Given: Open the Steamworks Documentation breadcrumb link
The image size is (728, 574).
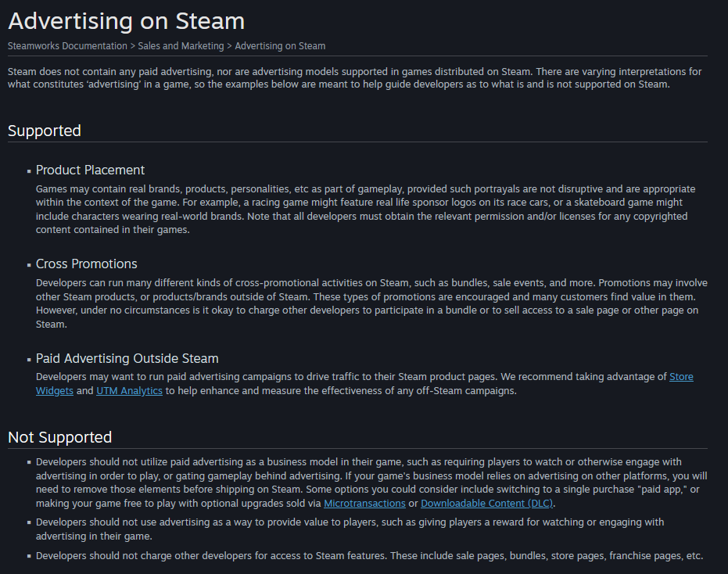Looking at the screenshot, I should point(67,46).
